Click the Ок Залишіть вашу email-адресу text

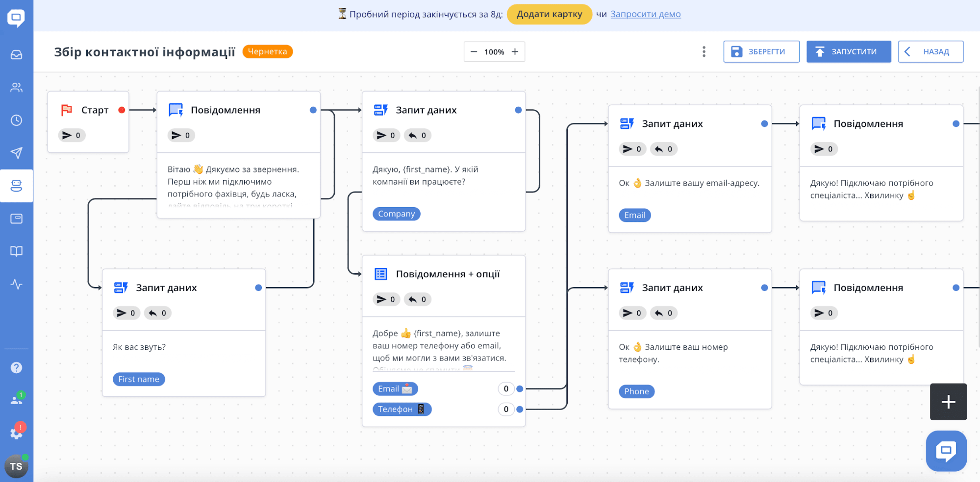689,183
